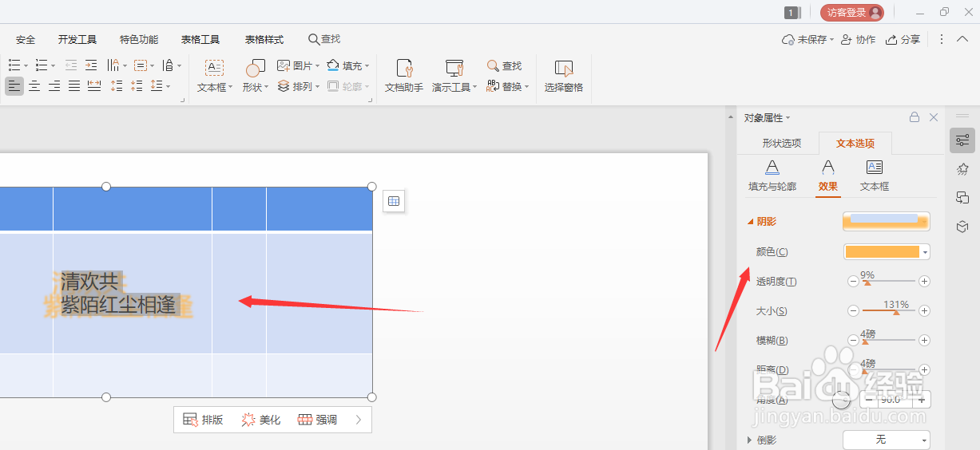
Task: Switch to 表格工具 tab
Action: pyautogui.click(x=200, y=39)
